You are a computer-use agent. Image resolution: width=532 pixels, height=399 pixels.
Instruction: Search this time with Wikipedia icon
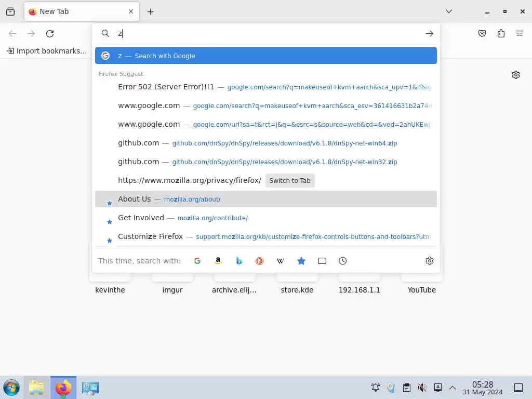pyautogui.click(x=280, y=261)
